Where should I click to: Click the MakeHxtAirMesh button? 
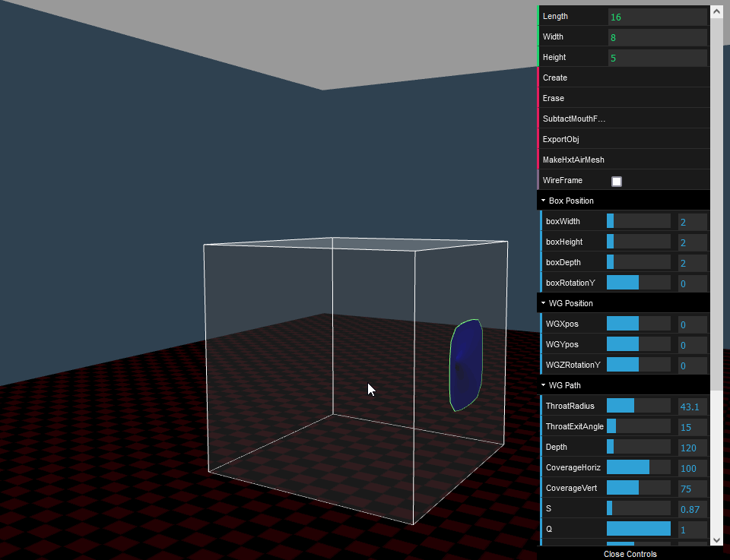(624, 160)
